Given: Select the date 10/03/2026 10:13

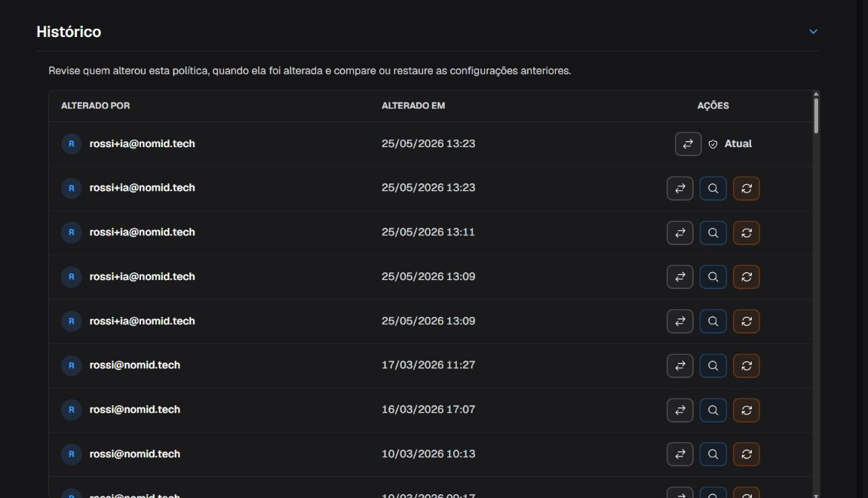Looking at the screenshot, I should [x=428, y=453].
